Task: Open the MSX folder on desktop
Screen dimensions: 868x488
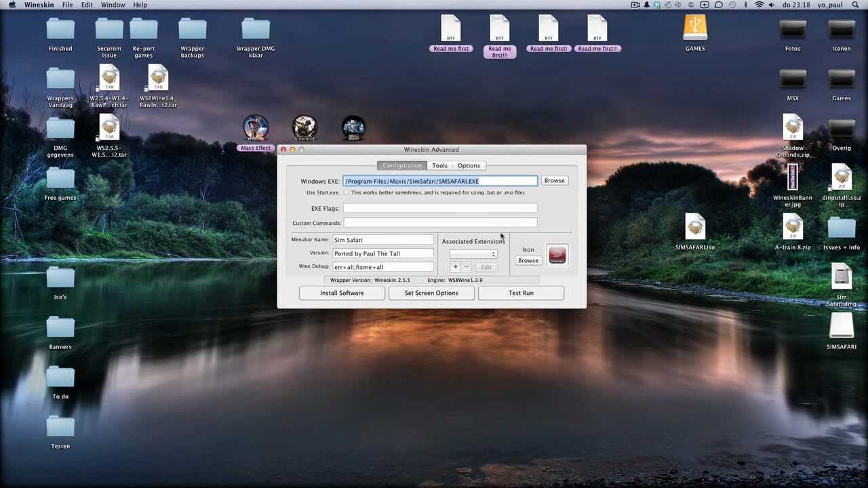Action: coord(793,79)
